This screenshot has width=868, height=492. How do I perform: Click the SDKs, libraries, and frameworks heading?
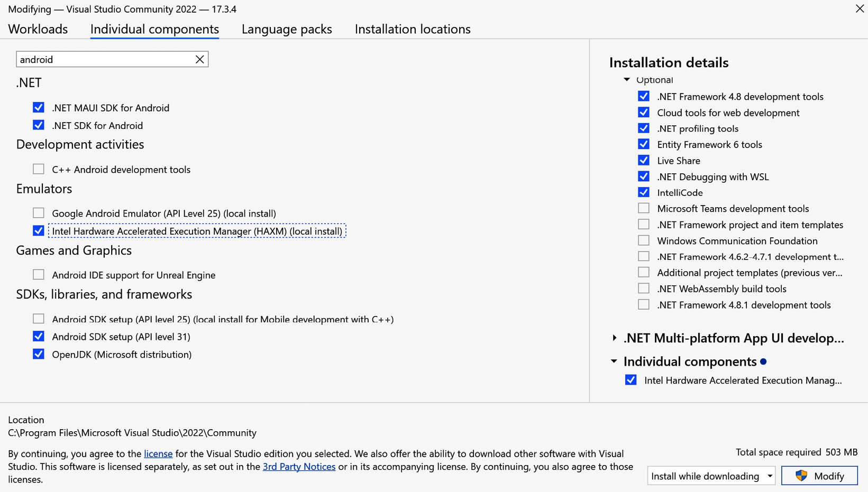coord(104,294)
